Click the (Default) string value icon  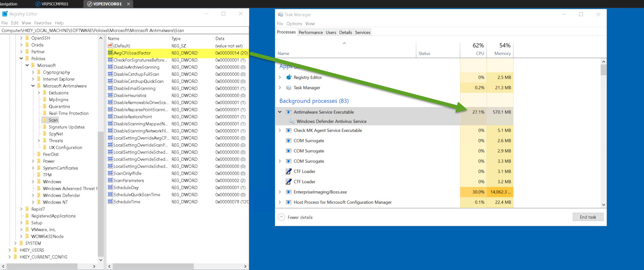pyautogui.click(x=110, y=46)
